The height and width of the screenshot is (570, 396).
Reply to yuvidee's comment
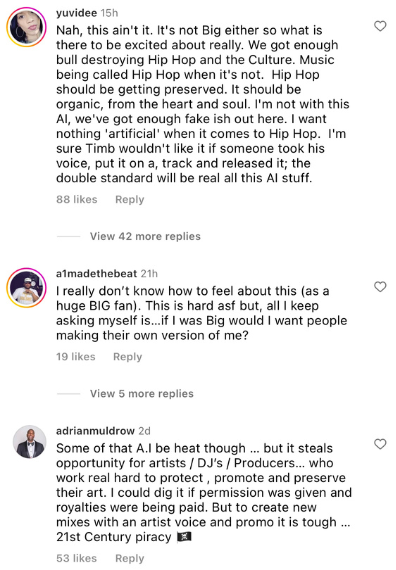pyautogui.click(x=130, y=200)
